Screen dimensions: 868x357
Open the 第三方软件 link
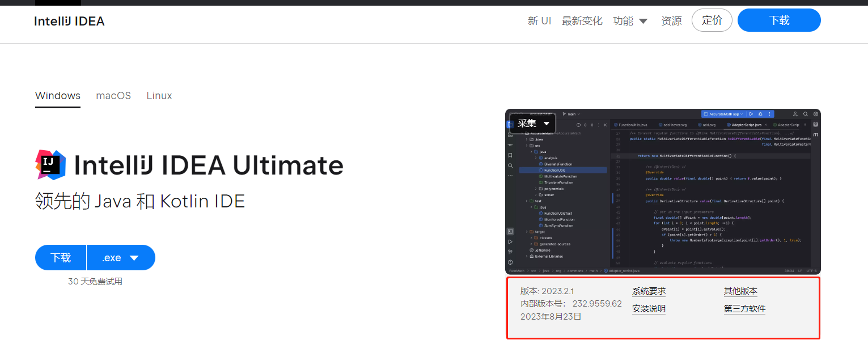tap(744, 309)
